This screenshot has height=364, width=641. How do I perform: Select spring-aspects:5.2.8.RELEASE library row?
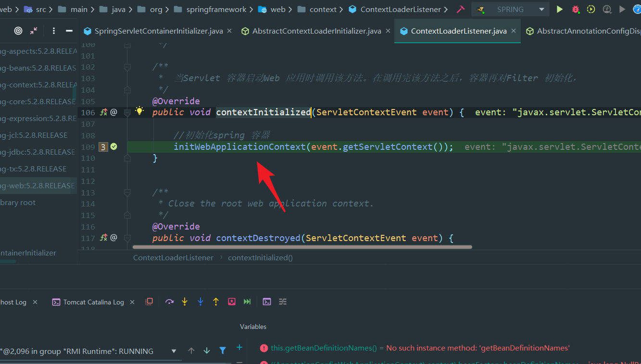tap(38, 51)
